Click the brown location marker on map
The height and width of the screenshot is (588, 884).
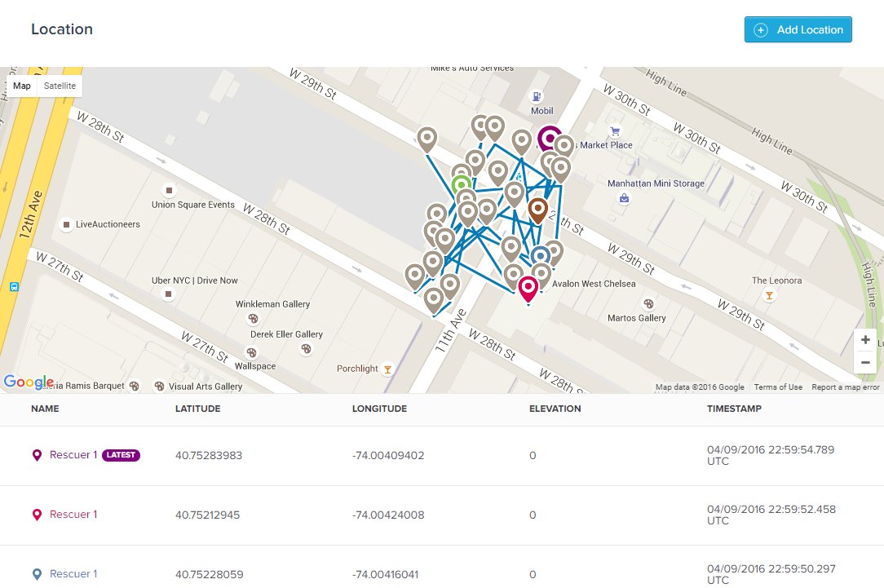(x=538, y=210)
